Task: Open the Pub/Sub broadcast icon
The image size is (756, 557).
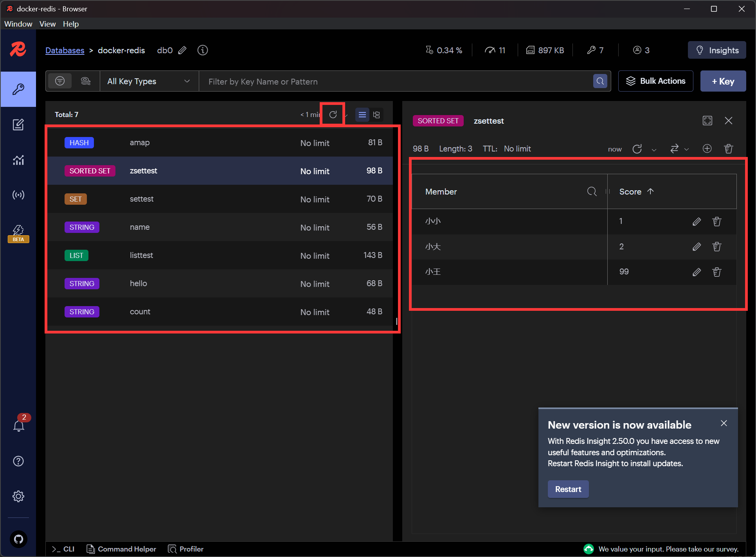Action: point(18,195)
